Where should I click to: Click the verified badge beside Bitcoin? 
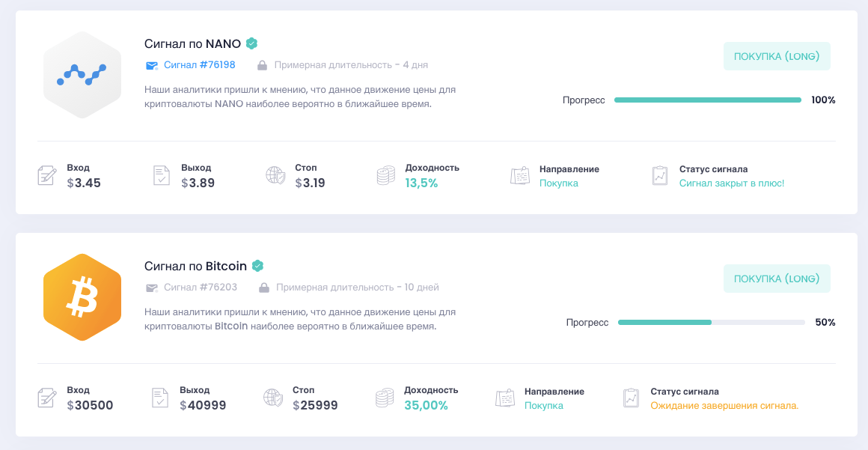[x=258, y=266]
